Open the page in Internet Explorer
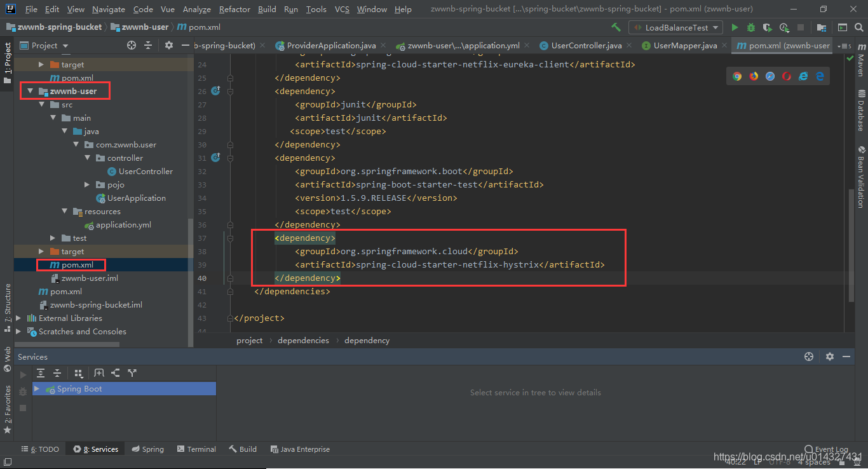This screenshot has width=868, height=469. [x=803, y=76]
